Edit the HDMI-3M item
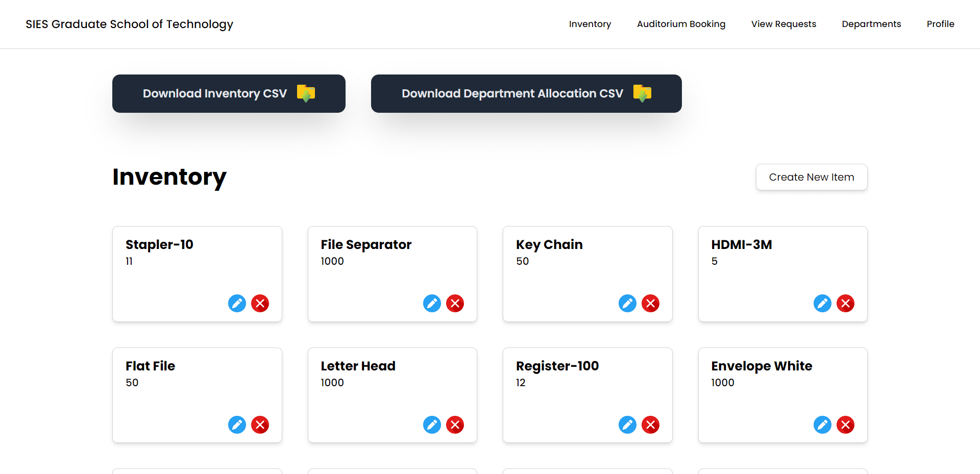The image size is (980, 474). (x=823, y=304)
